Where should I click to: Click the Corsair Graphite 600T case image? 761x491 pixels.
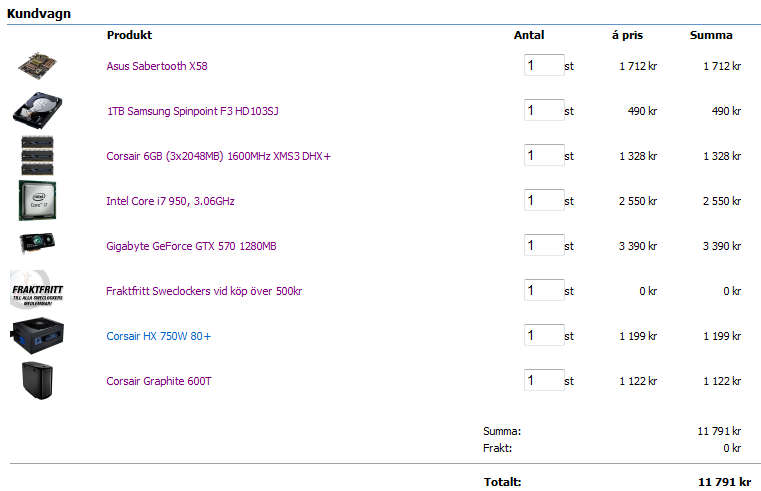click(x=37, y=381)
